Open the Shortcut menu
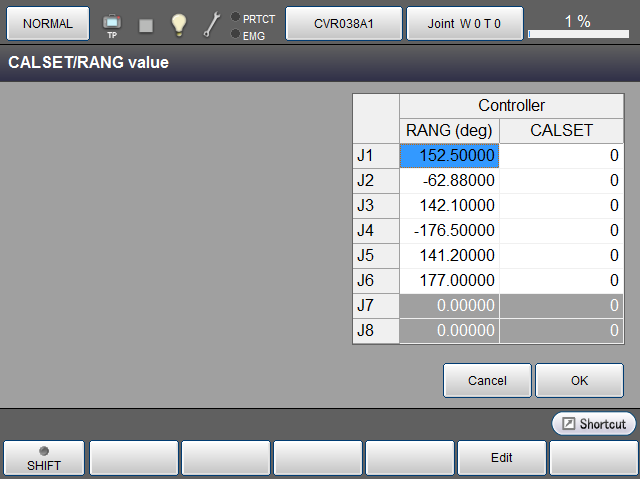 [594, 424]
